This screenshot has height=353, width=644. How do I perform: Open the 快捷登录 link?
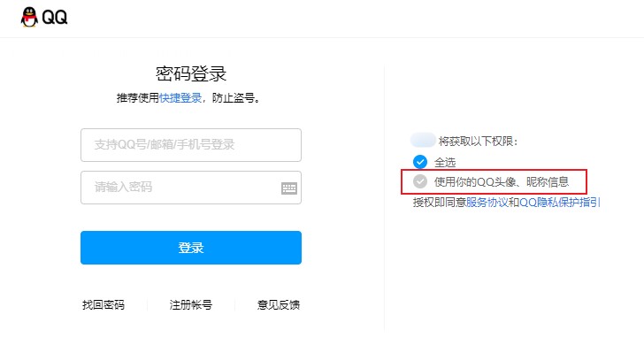(180, 98)
